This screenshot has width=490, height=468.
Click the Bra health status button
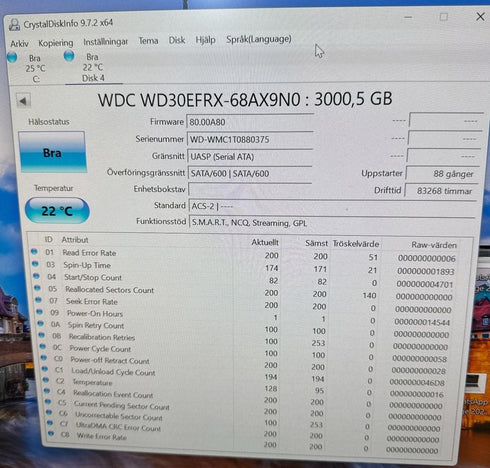53,152
